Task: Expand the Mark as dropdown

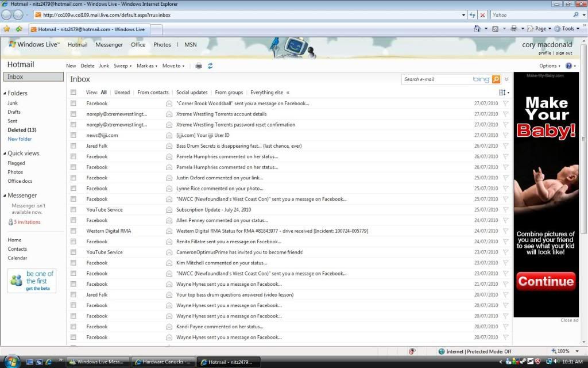Action: click(x=147, y=66)
